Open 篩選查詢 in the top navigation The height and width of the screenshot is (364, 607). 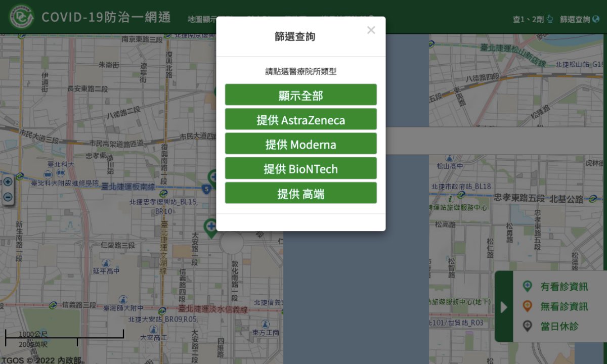coord(579,19)
